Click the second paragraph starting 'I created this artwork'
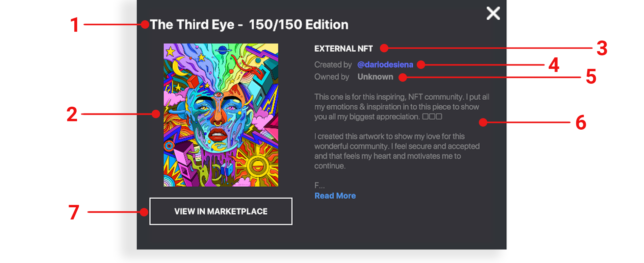Image resolution: width=644 pixels, height=263 pixels. click(397, 151)
